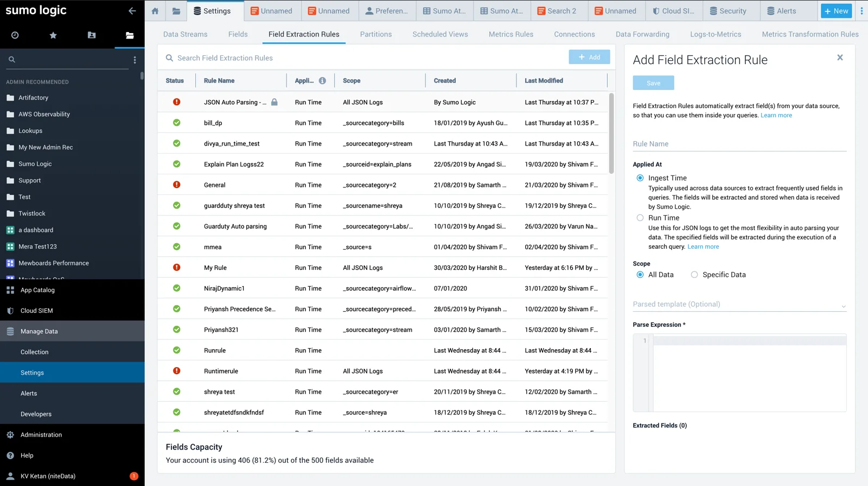Open the KV Ketan (niteData) account menu

click(x=48, y=476)
